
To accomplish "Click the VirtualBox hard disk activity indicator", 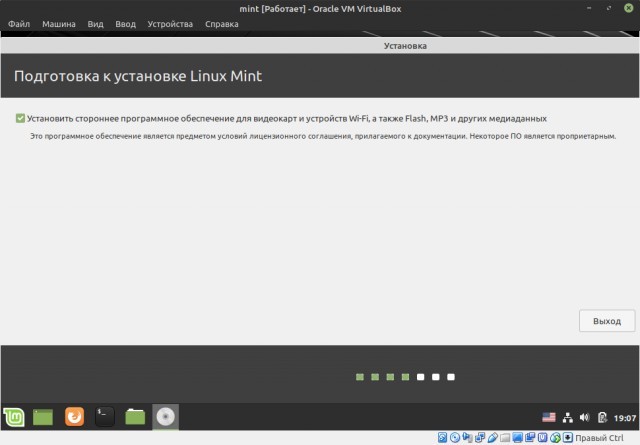I will (442, 438).
